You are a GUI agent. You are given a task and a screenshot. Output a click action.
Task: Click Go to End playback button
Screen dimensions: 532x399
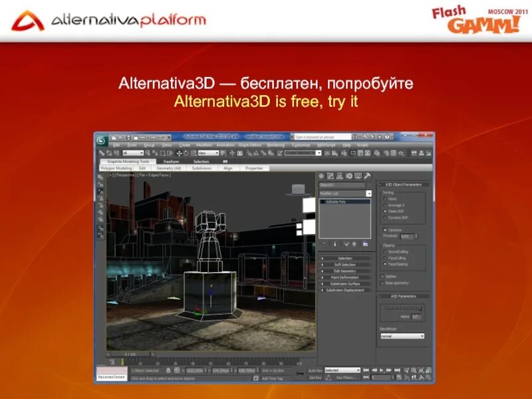pos(397,370)
